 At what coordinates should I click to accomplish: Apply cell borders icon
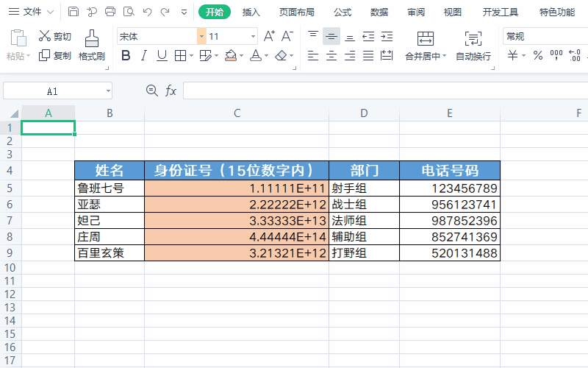coord(180,56)
